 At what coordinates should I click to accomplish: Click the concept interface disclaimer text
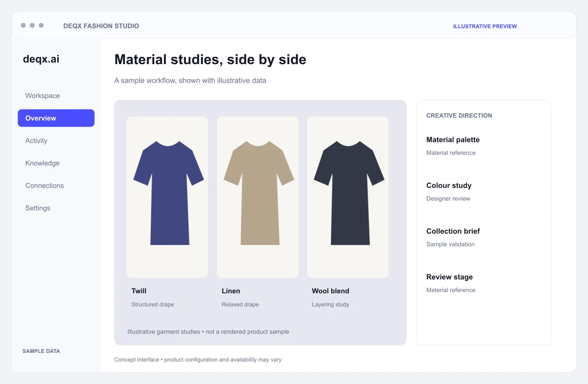[x=198, y=359]
